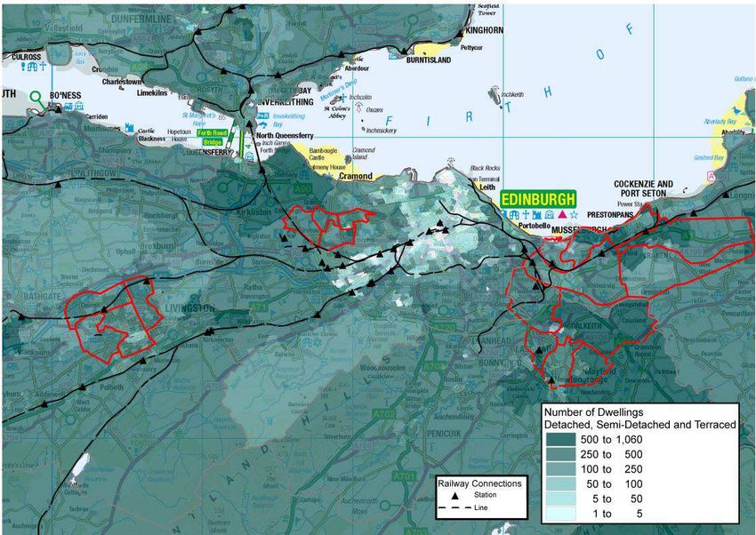The height and width of the screenshot is (535, 756).
Task: Pick the 50 to 100 legend swatch
Action: (x=560, y=484)
